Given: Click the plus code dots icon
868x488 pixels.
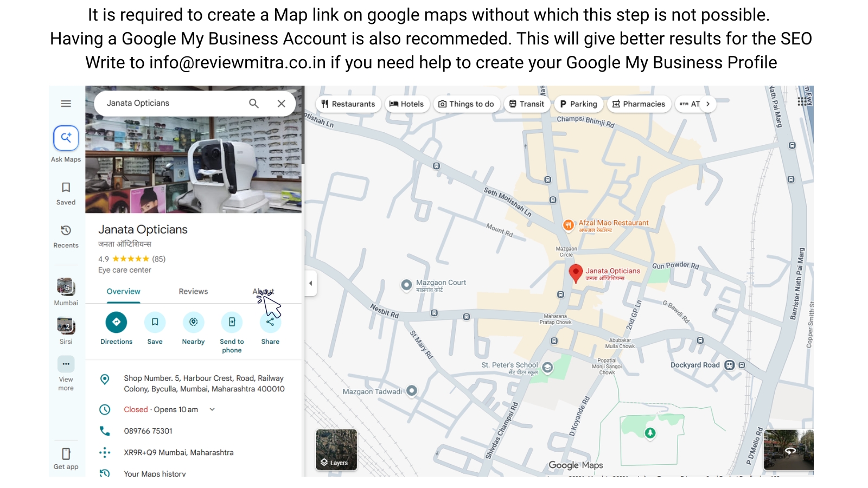Looking at the screenshot, I should [x=105, y=452].
